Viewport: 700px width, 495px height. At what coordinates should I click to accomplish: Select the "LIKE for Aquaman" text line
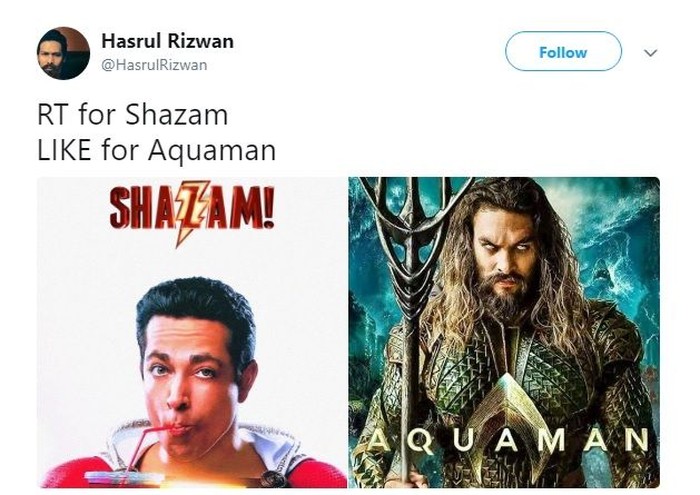(x=156, y=150)
